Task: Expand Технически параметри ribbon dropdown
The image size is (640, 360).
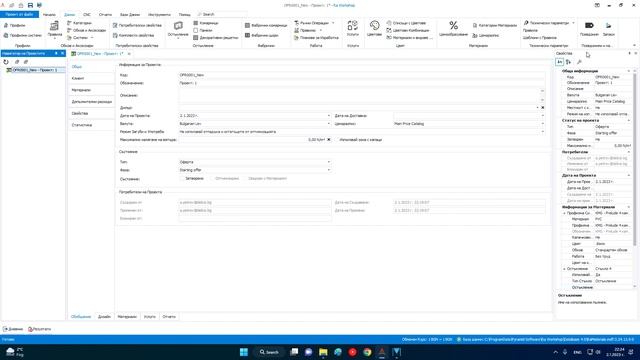Action: coord(573,23)
